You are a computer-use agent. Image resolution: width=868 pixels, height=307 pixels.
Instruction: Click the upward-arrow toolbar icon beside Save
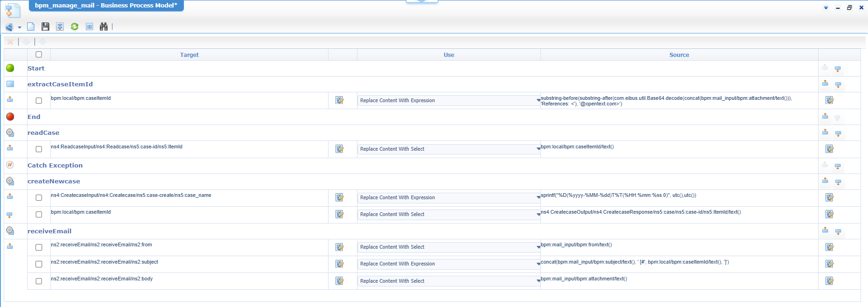coord(60,27)
